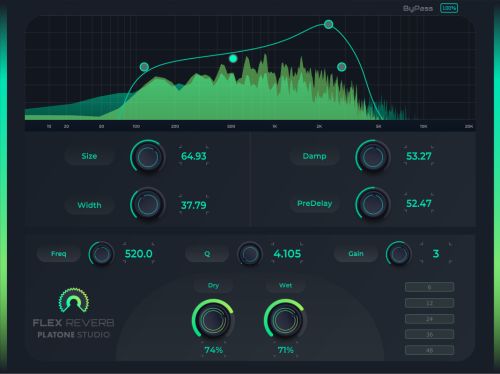
Task: Click the PLATONE STUDIO text
Action: coord(73,335)
